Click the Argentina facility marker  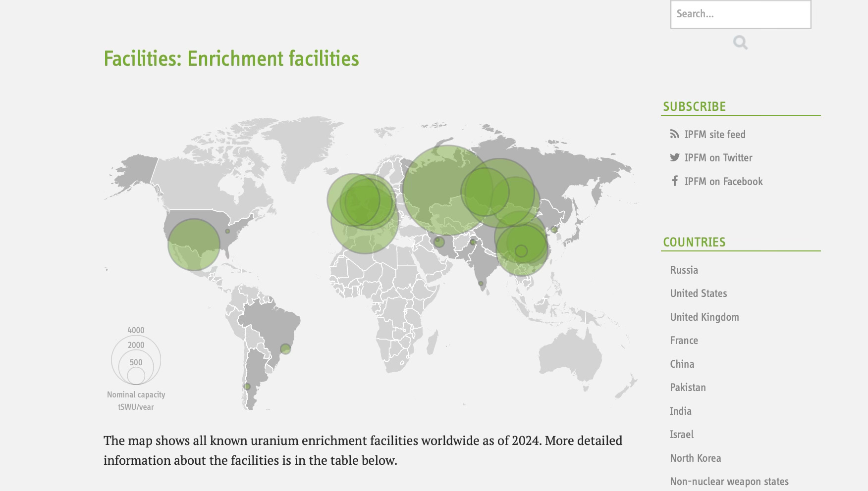(x=247, y=387)
